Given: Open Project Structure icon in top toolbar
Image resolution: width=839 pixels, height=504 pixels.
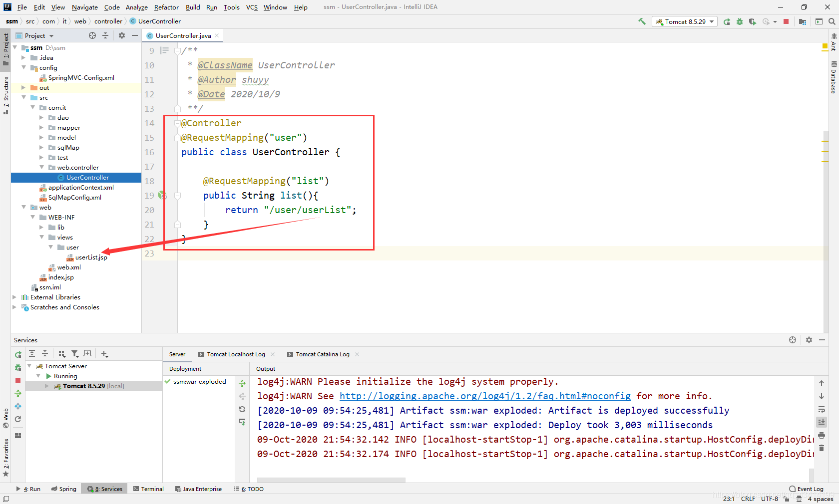Looking at the screenshot, I should tap(803, 21).
